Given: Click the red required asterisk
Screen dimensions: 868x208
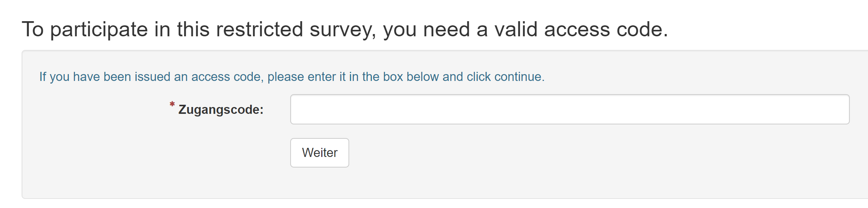Looking at the screenshot, I should tap(172, 104).
